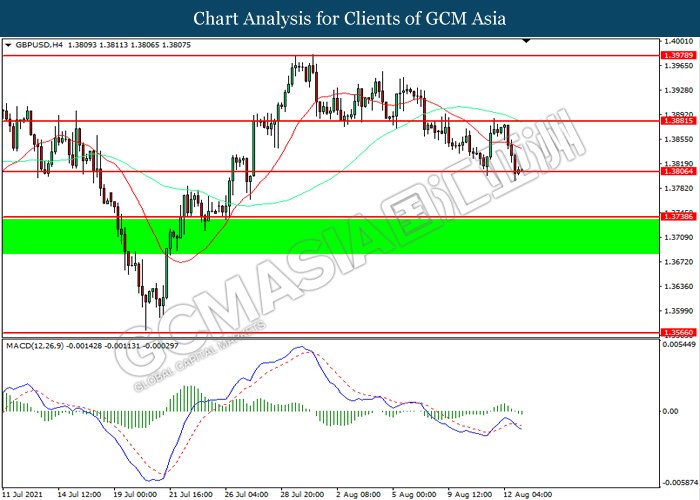Click the 28 Jul 20:00 time label
The height and width of the screenshot is (500, 700).
[302, 495]
